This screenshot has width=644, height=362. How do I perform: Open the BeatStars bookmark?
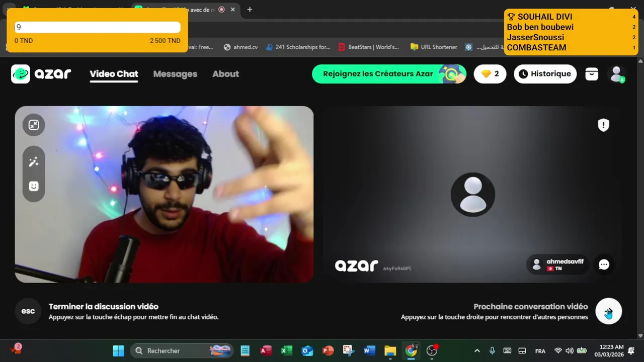pos(369,47)
